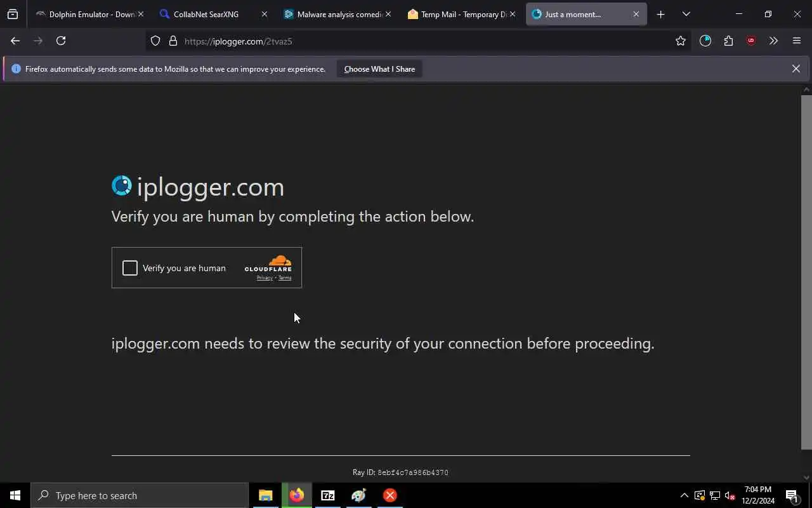Dismiss the Firefox data notification bar
Screen dimensions: 812x508
click(x=796, y=69)
